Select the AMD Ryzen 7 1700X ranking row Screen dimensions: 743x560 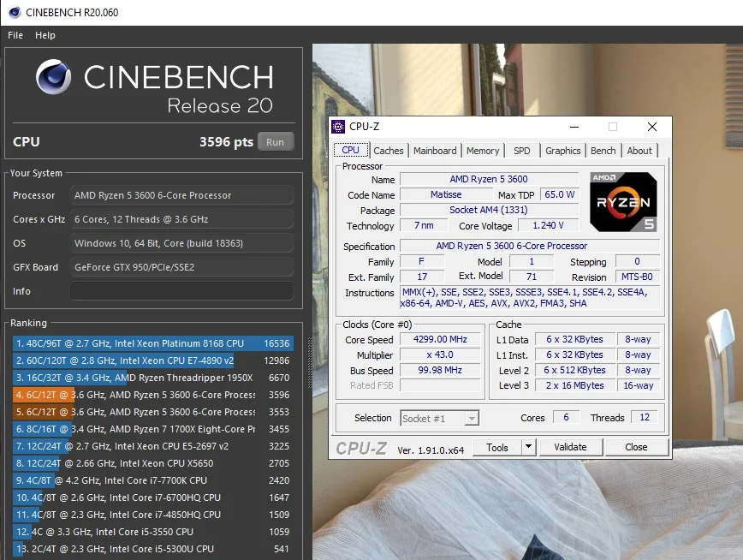click(x=153, y=429)
